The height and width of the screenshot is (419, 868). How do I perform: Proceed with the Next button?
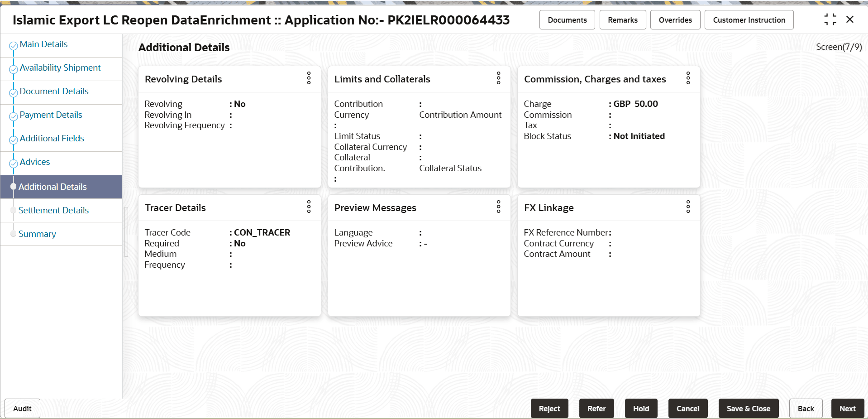(848, 409)
